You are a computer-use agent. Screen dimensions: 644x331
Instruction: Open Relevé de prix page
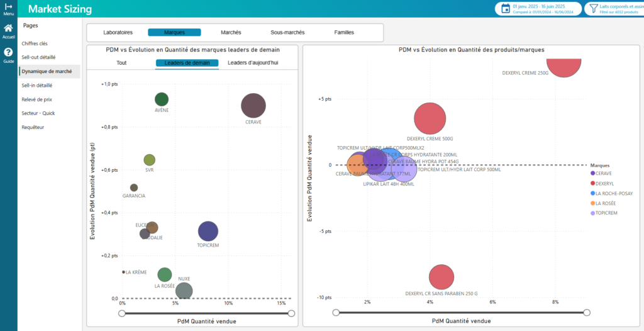(36, 99)
